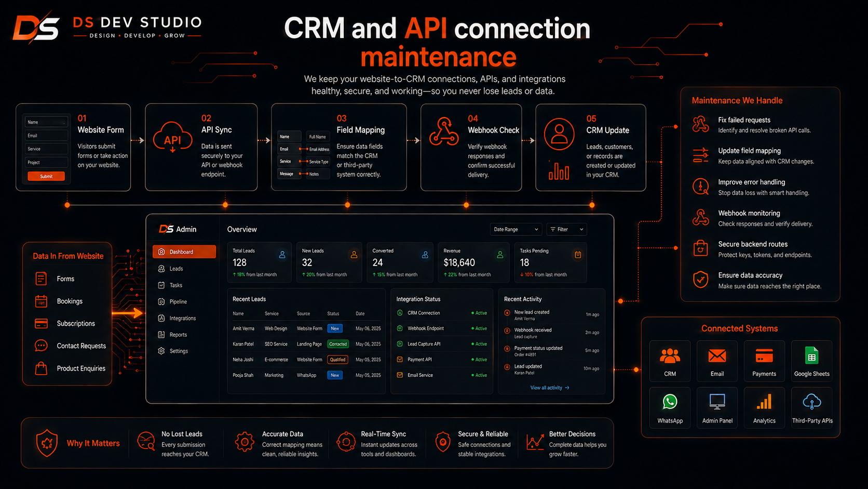868x489 pixels.
Task: Click the Forms icon
Action: point(41,279)
